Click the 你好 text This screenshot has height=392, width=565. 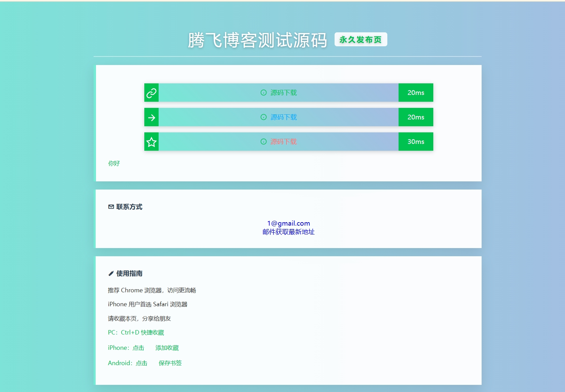pos(114,163)
